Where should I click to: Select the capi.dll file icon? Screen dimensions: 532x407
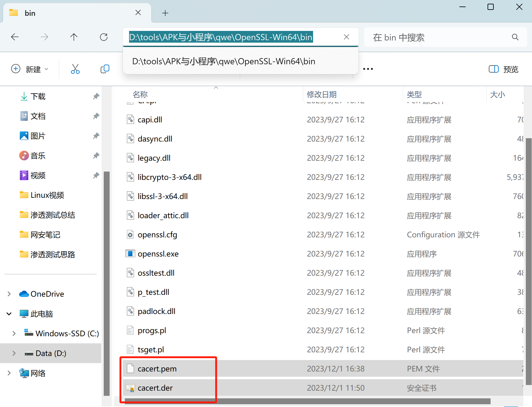click(130, 119)
